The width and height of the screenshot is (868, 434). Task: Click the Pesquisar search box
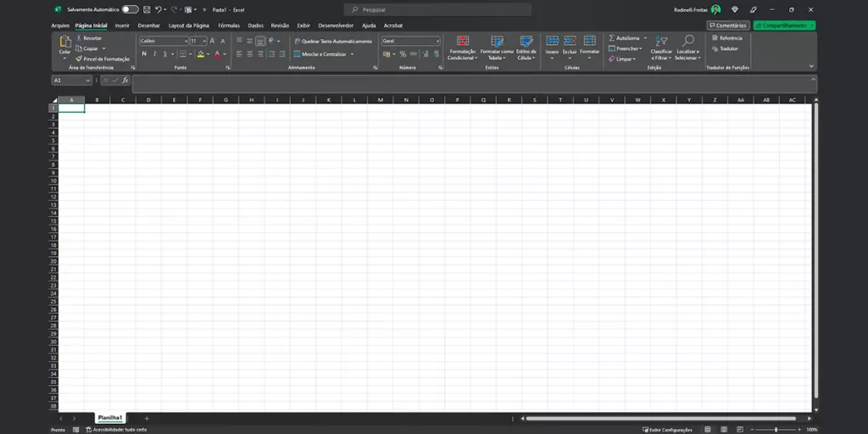[x=437, y=9]
